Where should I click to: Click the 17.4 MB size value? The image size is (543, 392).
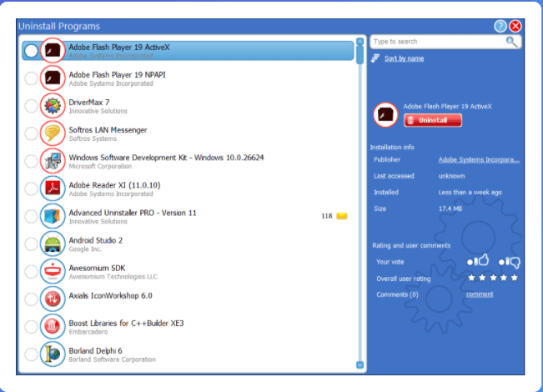click(x=450, y=209)
